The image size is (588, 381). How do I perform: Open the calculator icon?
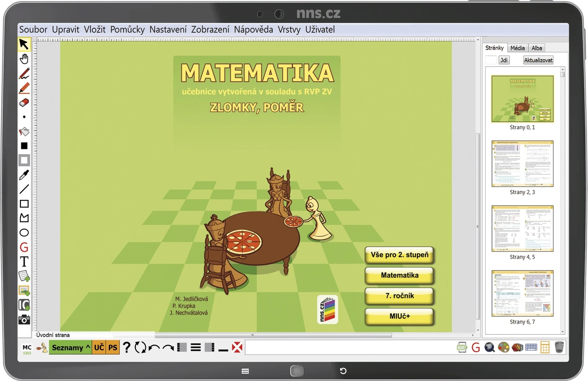545,347
